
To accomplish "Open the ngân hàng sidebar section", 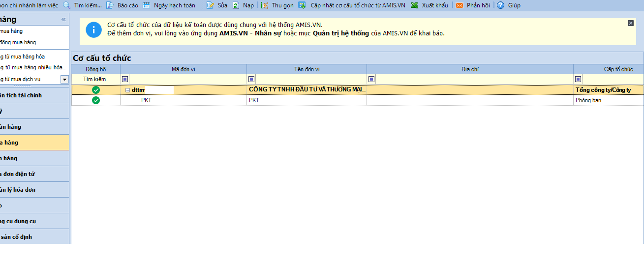I will pyautogui.click(x=34, y=127).
